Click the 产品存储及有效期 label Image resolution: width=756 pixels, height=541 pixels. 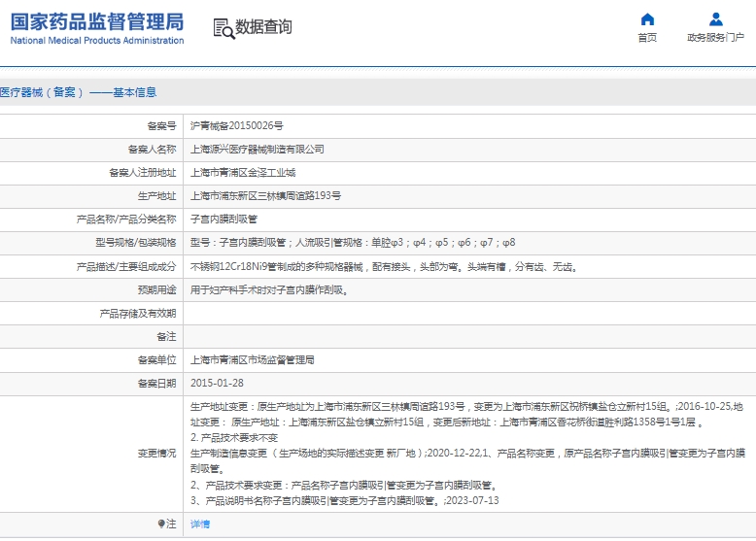(138, 314)
